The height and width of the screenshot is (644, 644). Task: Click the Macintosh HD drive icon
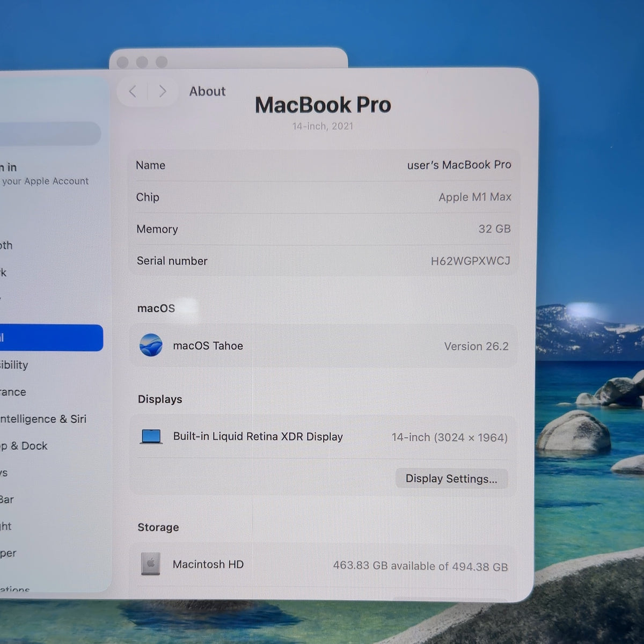[x=151, y=564]
